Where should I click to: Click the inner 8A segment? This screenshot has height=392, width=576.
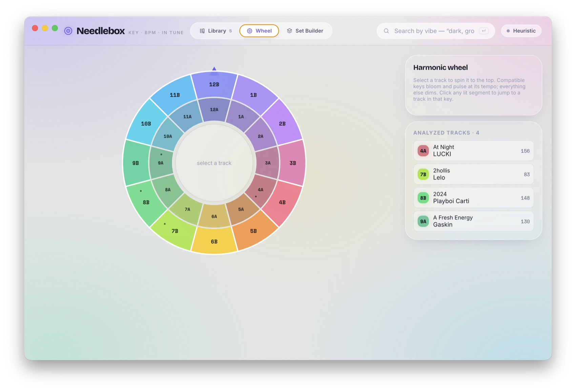[168, 190]
